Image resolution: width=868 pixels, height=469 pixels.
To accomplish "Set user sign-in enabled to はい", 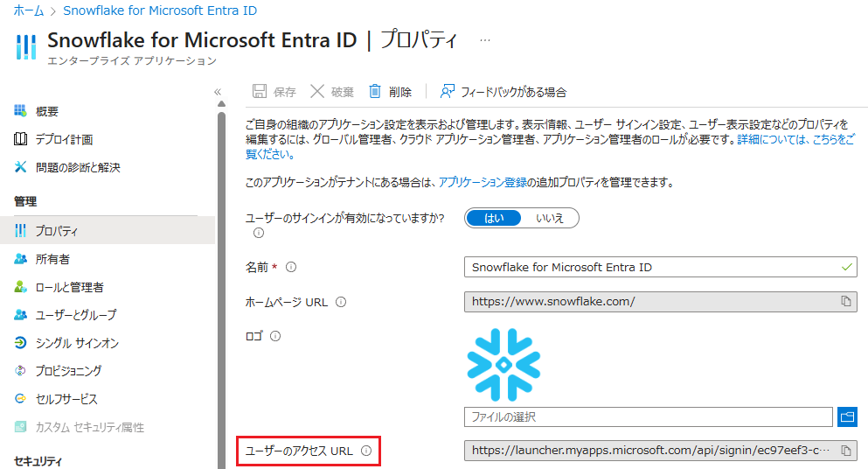I will (494, 219).
